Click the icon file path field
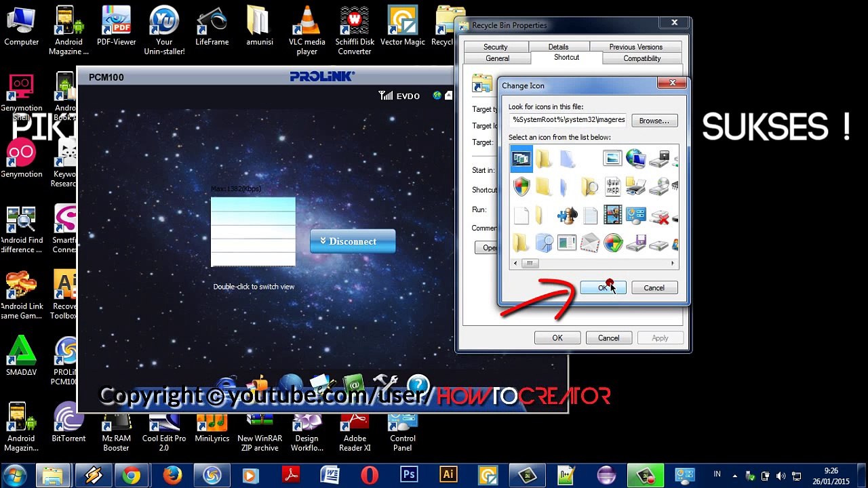This screenshot has width=868, height=488. (568, 120)
